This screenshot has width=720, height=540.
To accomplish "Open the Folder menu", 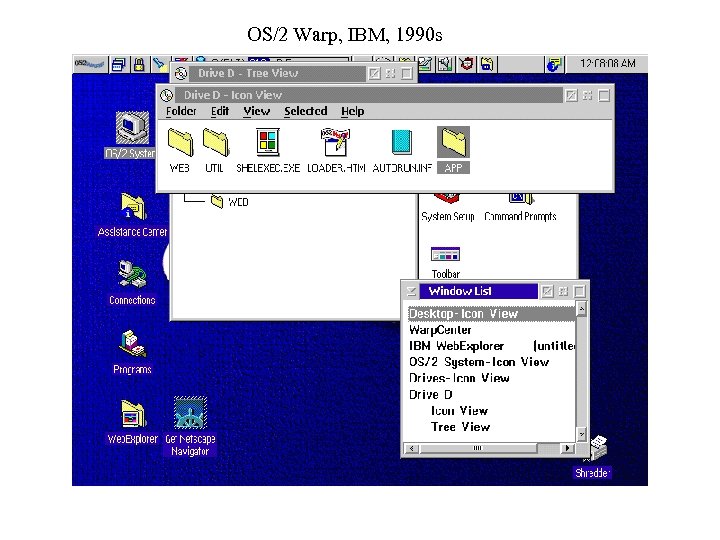I will click(x=181, y=111).
